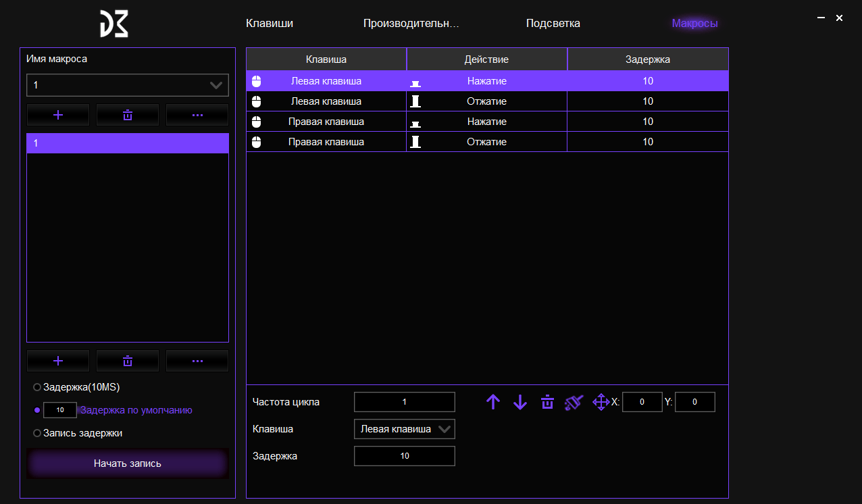Select Задержка по умолчанию radio option
Viewport: 862px width, 504px height.
37,410
